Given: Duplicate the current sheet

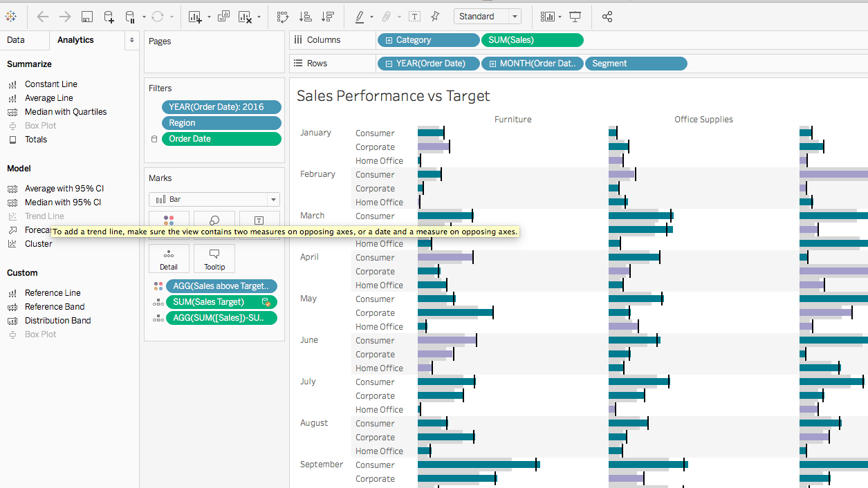Looking at the screenshot, I should tap(224, 16).
